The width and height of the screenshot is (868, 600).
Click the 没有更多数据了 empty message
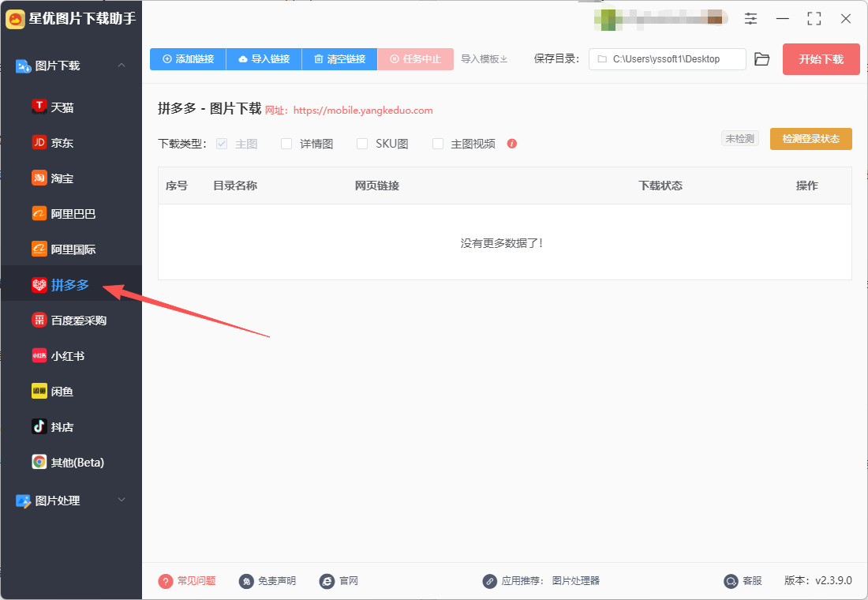tap(502, 242)
